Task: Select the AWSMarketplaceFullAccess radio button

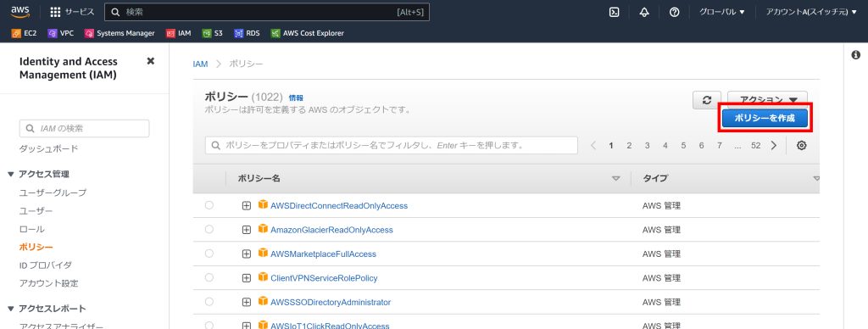Action: (x=209, y=254)
